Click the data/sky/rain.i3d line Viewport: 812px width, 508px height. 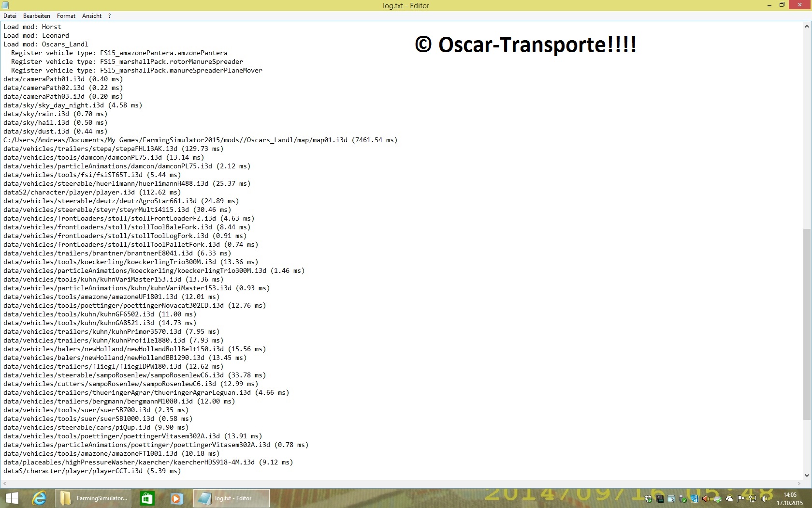tap(56, 114)
